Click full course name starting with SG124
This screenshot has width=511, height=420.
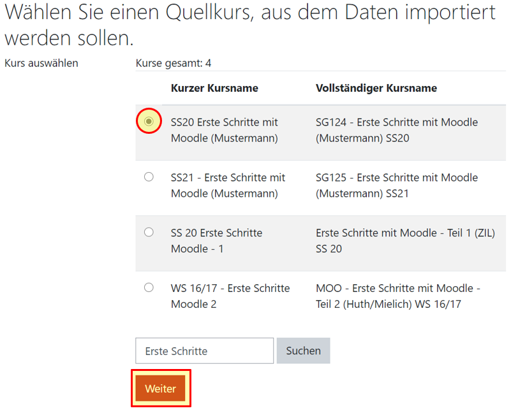[397, 130]
